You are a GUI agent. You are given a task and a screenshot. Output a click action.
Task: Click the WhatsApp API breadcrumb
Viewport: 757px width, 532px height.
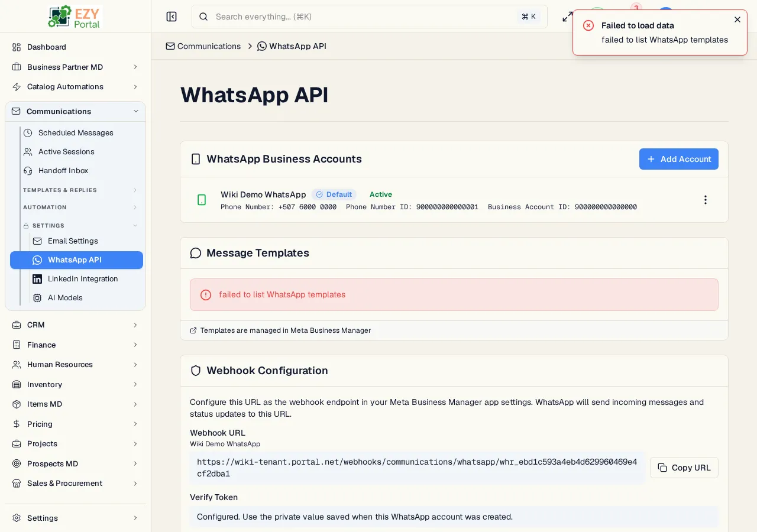pyautogui.click(x=292, y=46)
